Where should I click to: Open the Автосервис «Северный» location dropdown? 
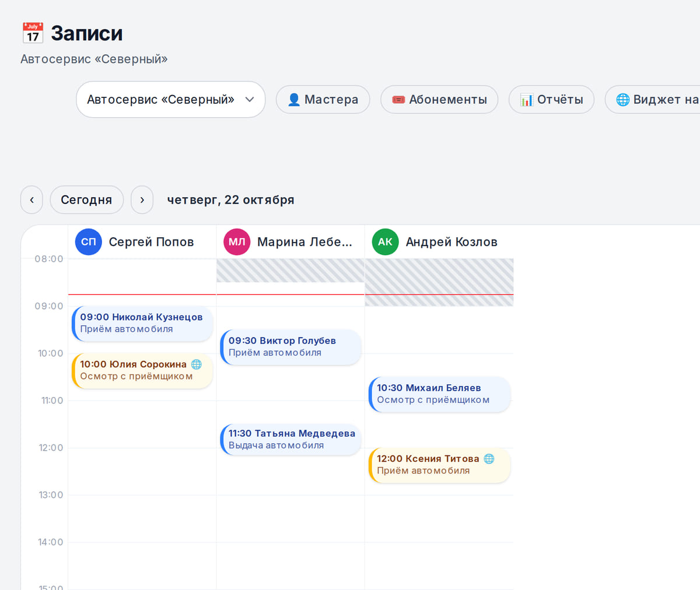(170, 99)
